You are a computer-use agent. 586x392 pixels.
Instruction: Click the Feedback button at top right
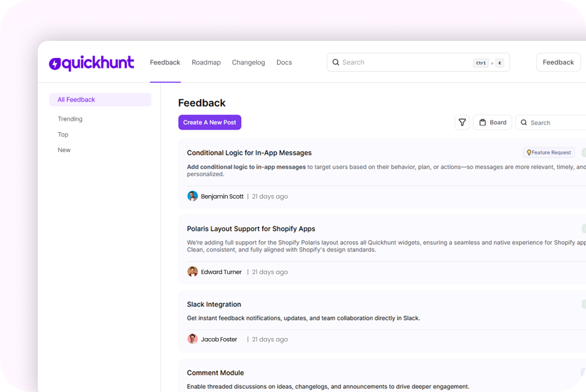558,62
